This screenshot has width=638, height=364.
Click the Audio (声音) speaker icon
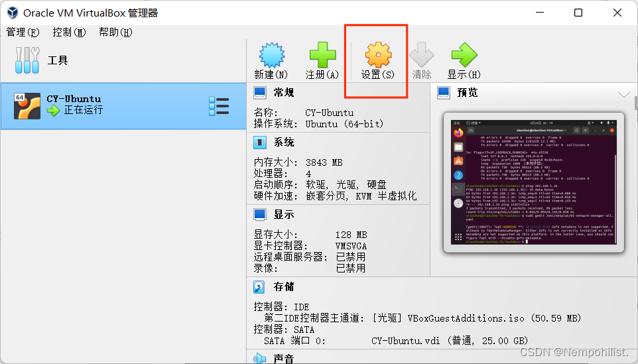coord(259,358)
